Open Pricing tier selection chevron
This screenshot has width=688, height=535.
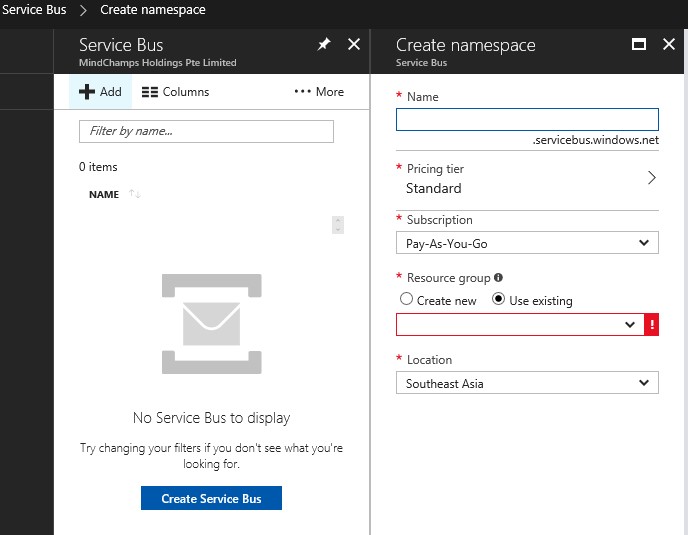coord(651,178)
